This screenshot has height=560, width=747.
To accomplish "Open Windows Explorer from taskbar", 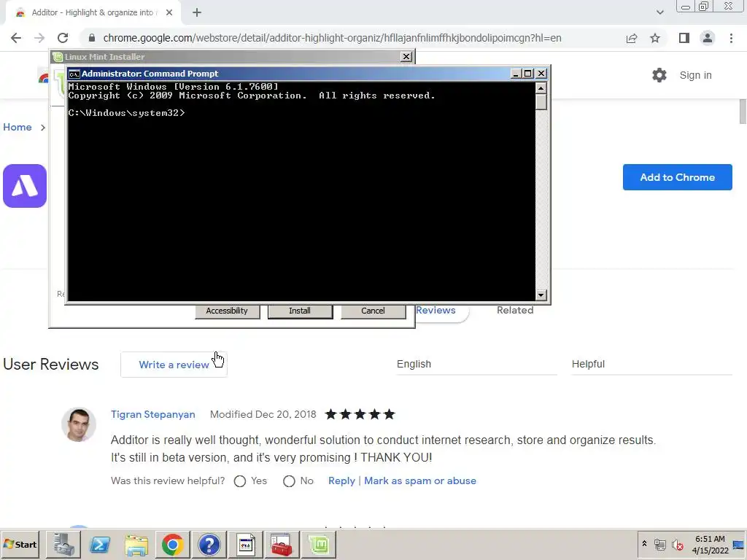I will [136, 544].
